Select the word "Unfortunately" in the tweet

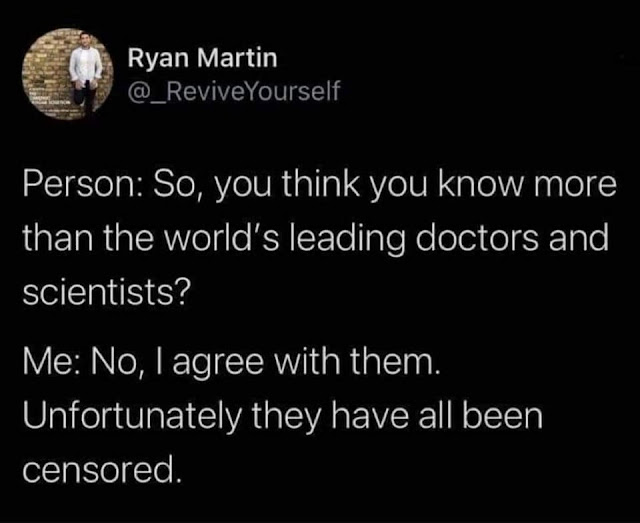132,418
